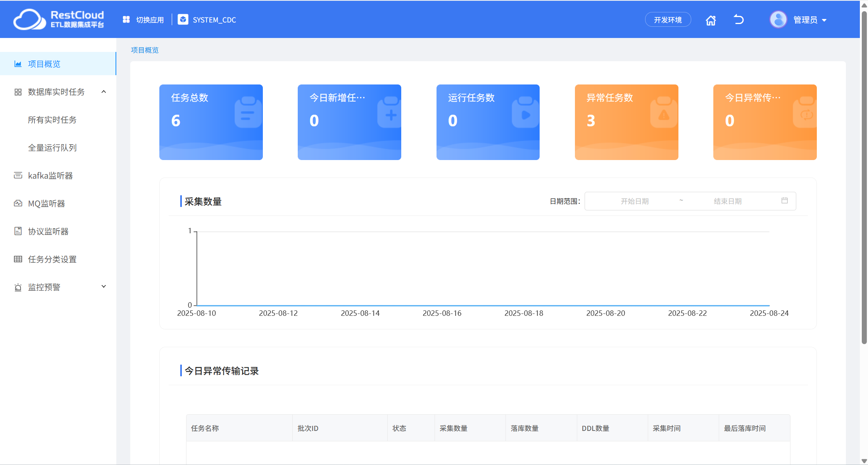Click the 开始日期 input field

coord(634,201)
